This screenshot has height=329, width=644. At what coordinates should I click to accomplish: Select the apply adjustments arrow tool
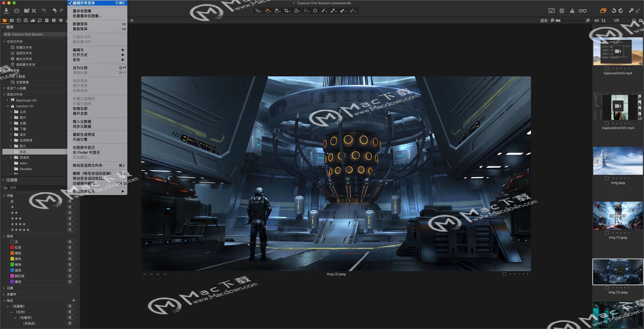[x=343, y=11]
